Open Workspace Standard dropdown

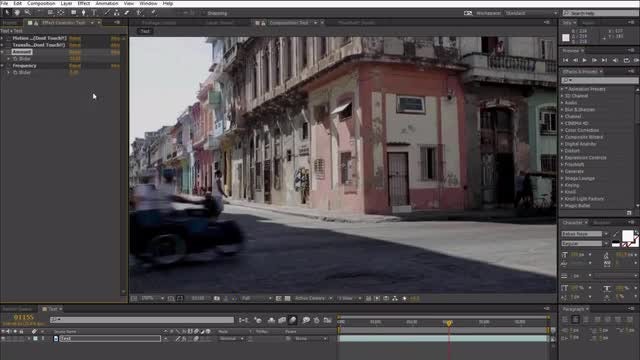click(531, 13)
